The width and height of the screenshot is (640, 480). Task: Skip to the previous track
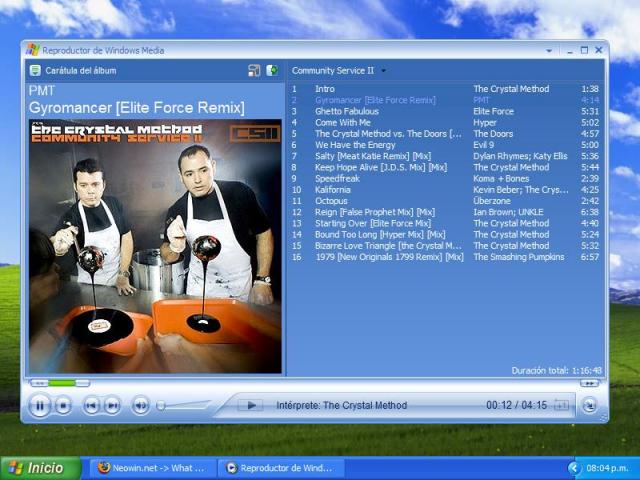click(91, 405)
